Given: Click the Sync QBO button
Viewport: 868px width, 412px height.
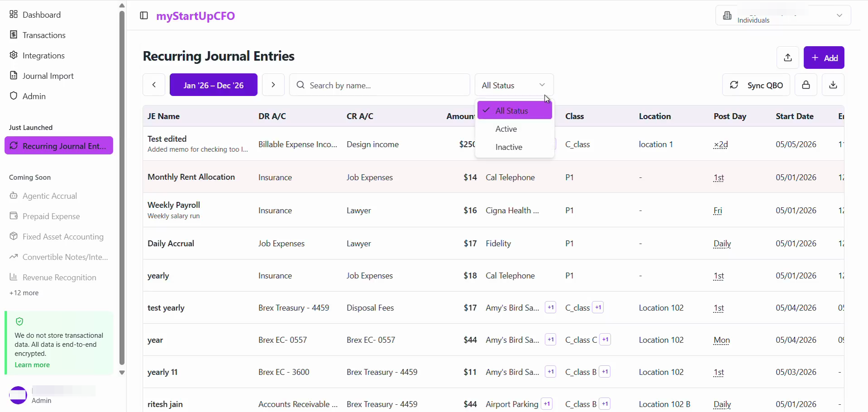Looking at the screenshot, I should click(x=756, y=85).
